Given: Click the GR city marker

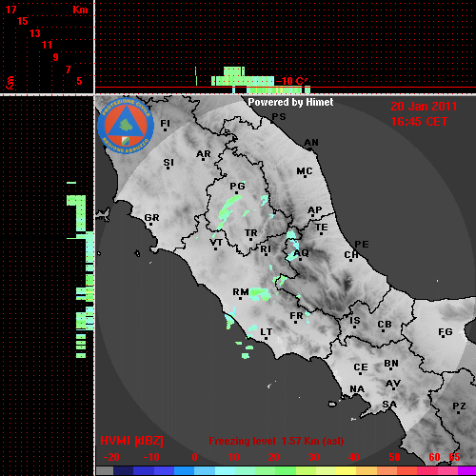Looking at the screenshot, I should [150, 225].
